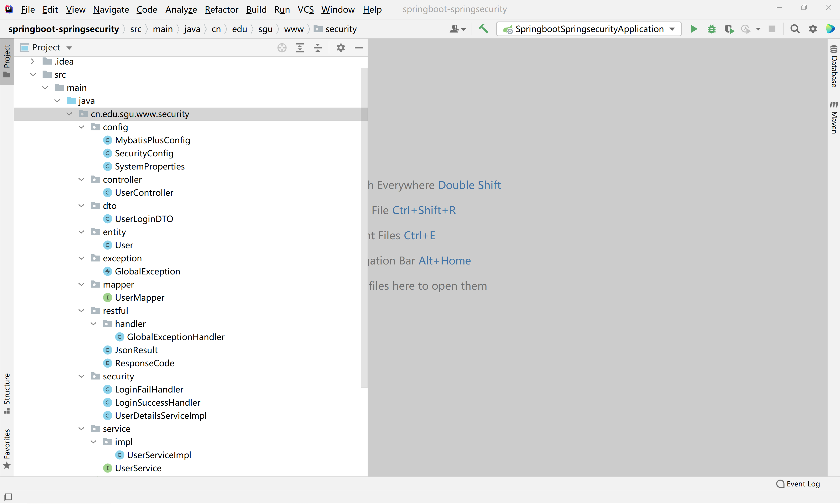The image size is (840, 504).
Task: Click the Debug bug icon
Action: [x=711, y=29]
